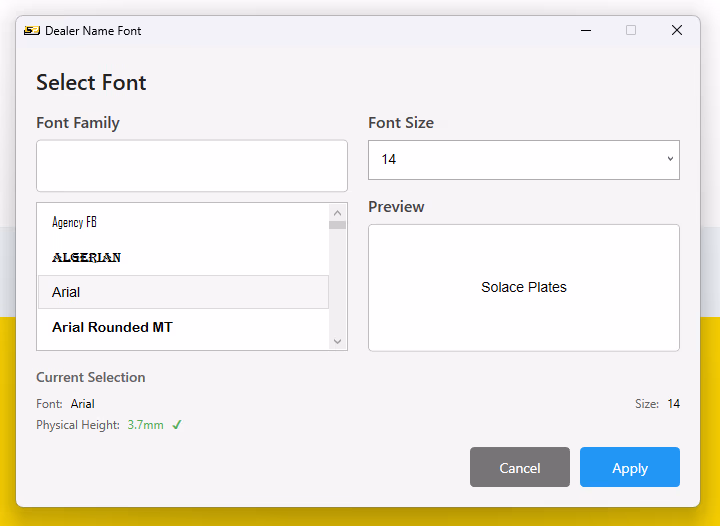Select Algerian font from list
Viewport: 720px width, 526px height.
[183, 257]
